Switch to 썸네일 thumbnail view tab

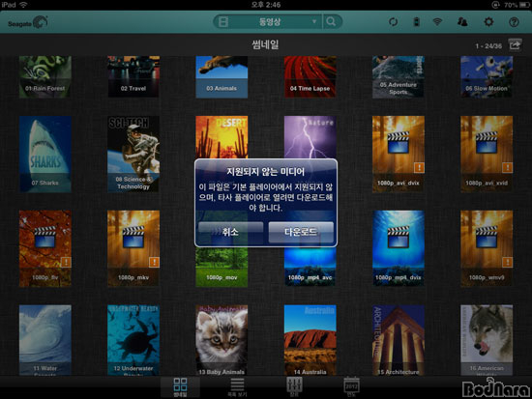[x=180, y=387]
